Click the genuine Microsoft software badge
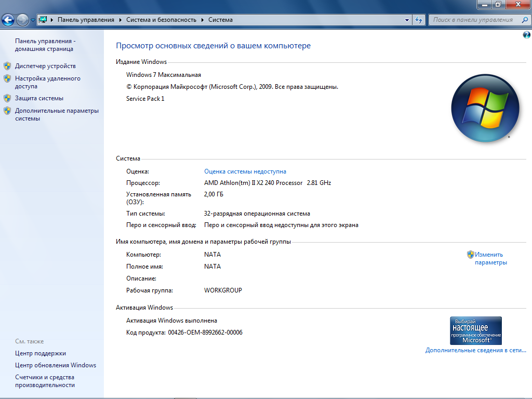Viewport: 532px width, 399px height. tap(476, 330)
